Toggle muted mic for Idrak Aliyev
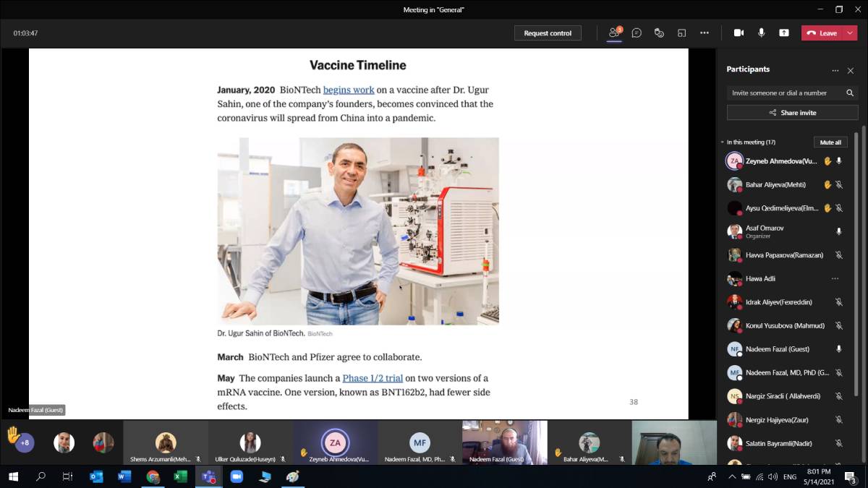This screenshot has height=488, width=868. click(839, 302)
